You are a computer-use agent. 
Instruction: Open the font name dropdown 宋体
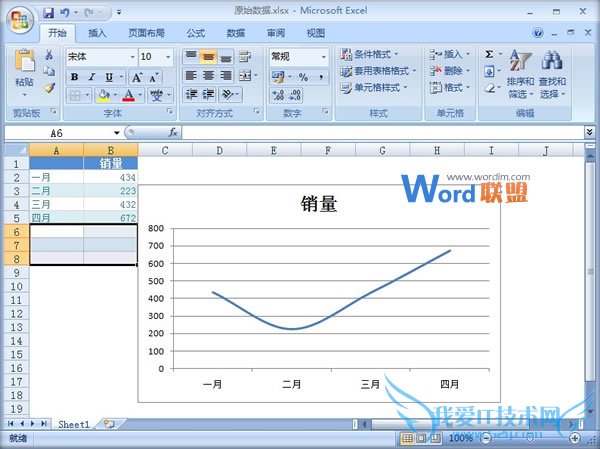pos(132,57)
